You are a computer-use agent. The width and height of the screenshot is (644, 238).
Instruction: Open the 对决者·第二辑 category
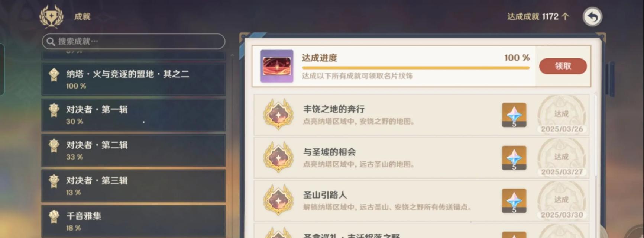point(133,150)
